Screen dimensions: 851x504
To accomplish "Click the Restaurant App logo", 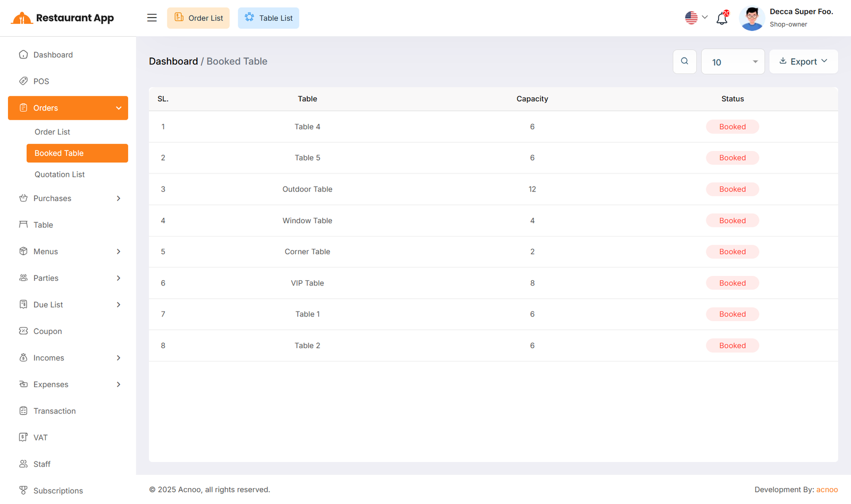I will pos(62,18).
